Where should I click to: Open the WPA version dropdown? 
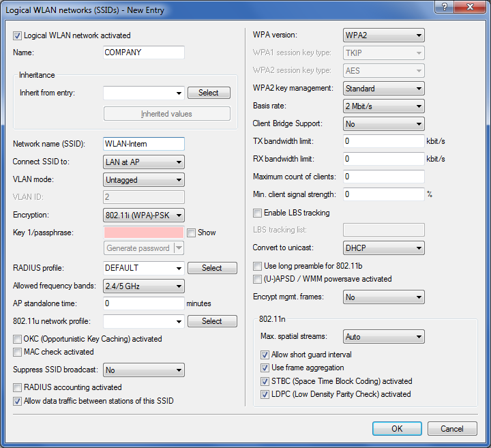(383, 35)
